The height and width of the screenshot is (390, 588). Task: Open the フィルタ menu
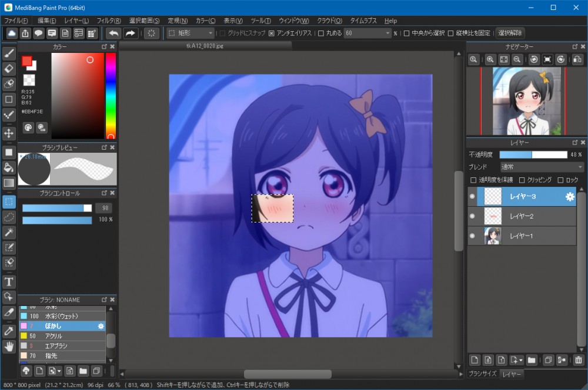click(x=109, y=21)
